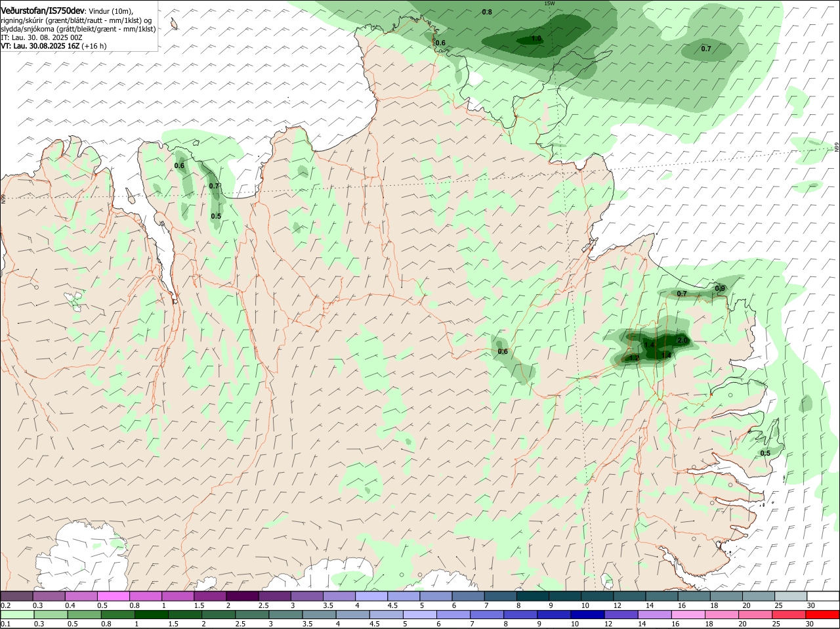Click the 2.5 label in the lower legend
This screenshot has width=840, height=629.
click(x=240, y=624)
